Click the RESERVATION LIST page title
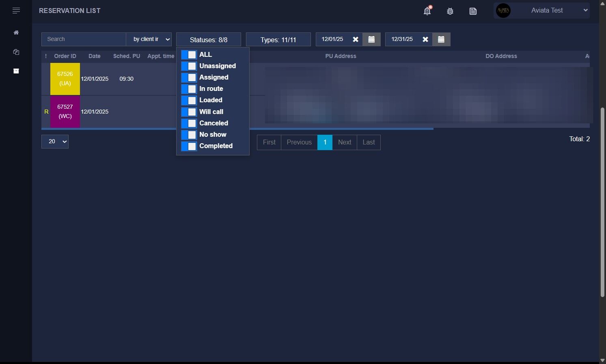This screenshot has height=364, width=606. 69,11
